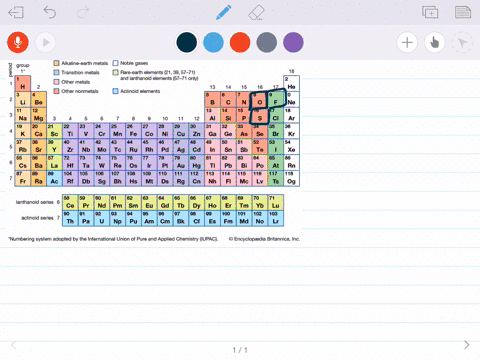Select the pen drawing tool

coord(224,12)
